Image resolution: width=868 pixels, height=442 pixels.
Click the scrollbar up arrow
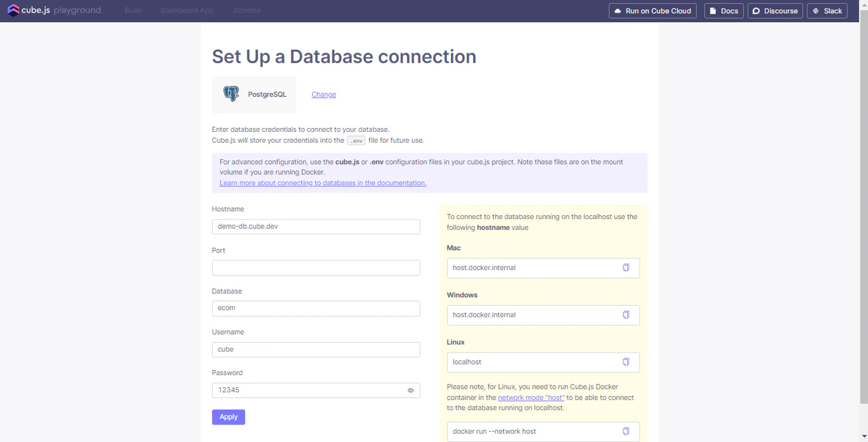pyautogui.click(x=864, y=4)
